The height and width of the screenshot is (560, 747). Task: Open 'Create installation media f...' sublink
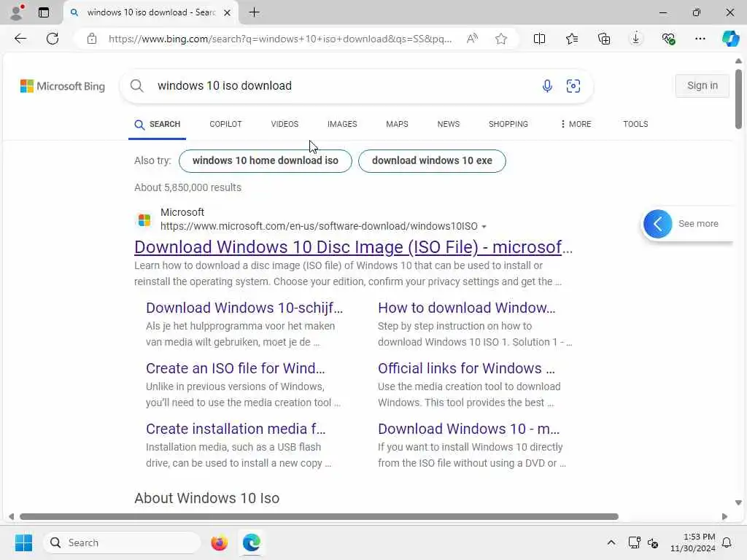point(236,429)
